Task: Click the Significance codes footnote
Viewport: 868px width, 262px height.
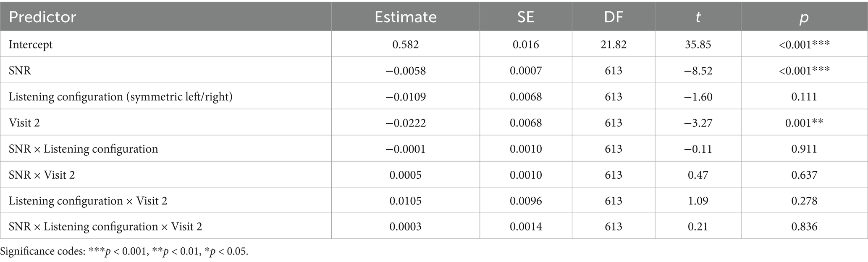Action: [x=124, y=252]
